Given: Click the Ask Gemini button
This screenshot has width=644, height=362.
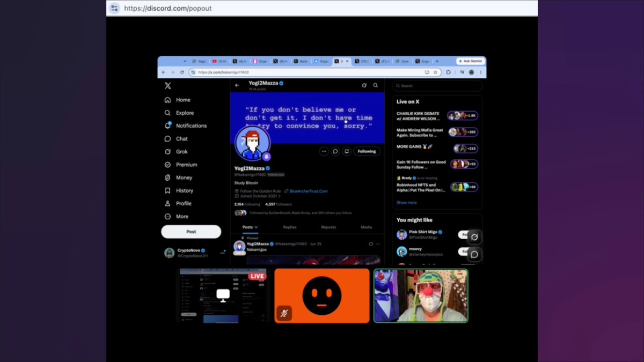Looking at the screenshot, I should click(471, 61).
